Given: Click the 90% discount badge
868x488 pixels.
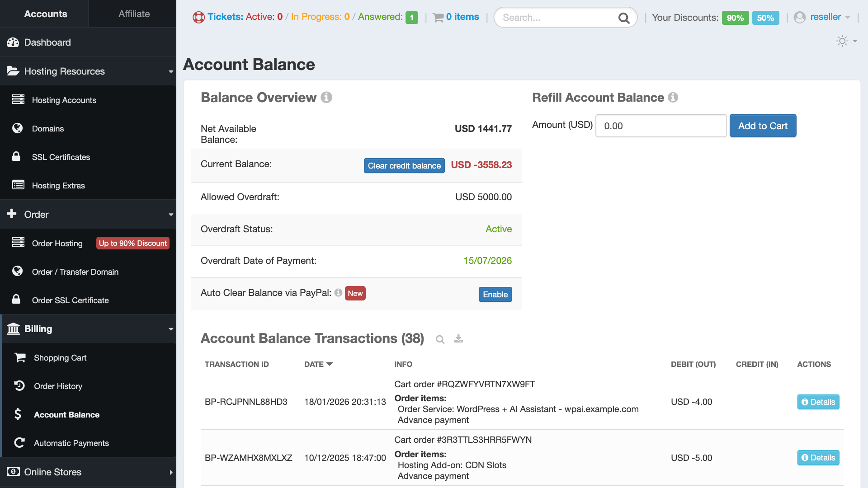Looking at the screenshot, I should (735, 18).
